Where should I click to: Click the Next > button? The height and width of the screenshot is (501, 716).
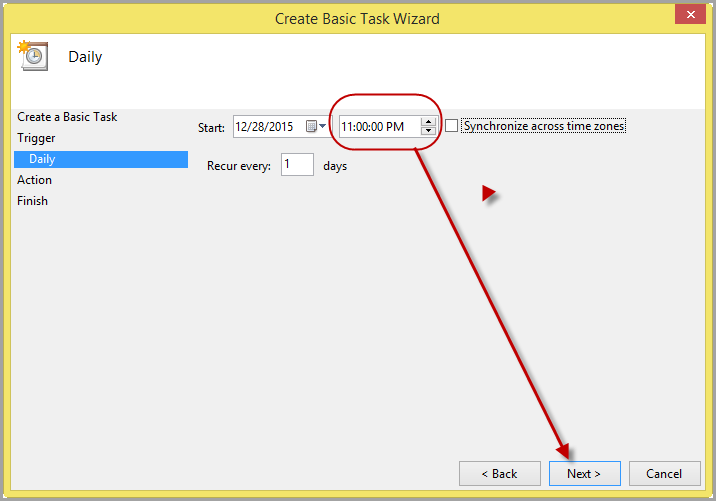tap(584, 474)
